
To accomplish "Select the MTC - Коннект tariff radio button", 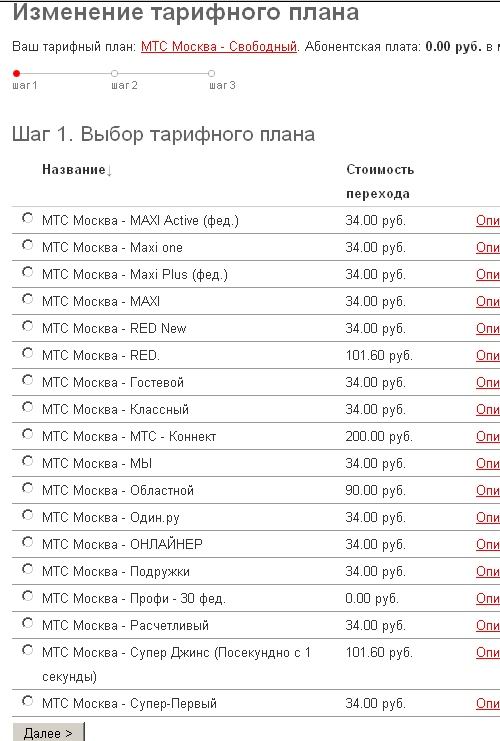I will (x=27, y=434).
